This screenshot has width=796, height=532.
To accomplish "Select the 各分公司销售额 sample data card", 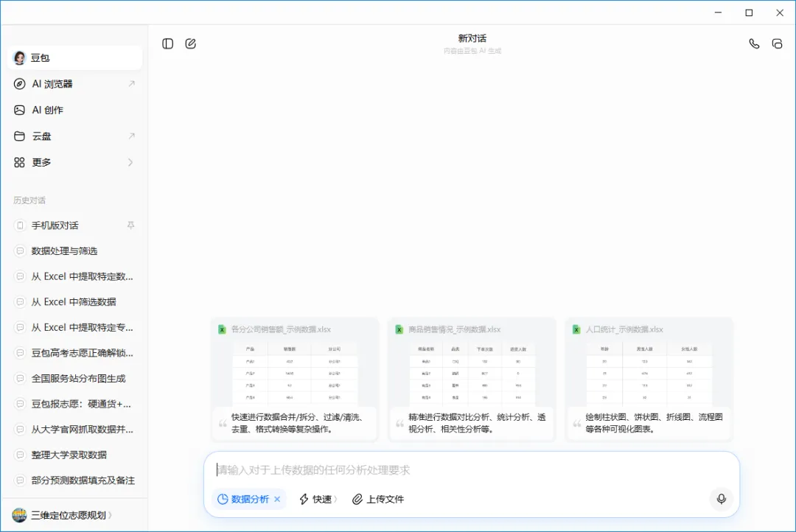I will tap(295, 379).
